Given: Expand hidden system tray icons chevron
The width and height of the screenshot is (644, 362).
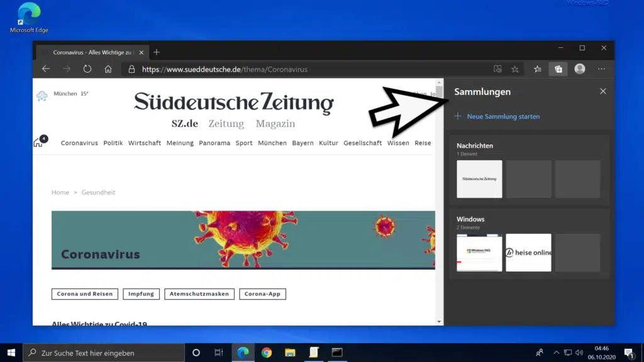Looking at the screenshot, I should click(x=556, y=353).
